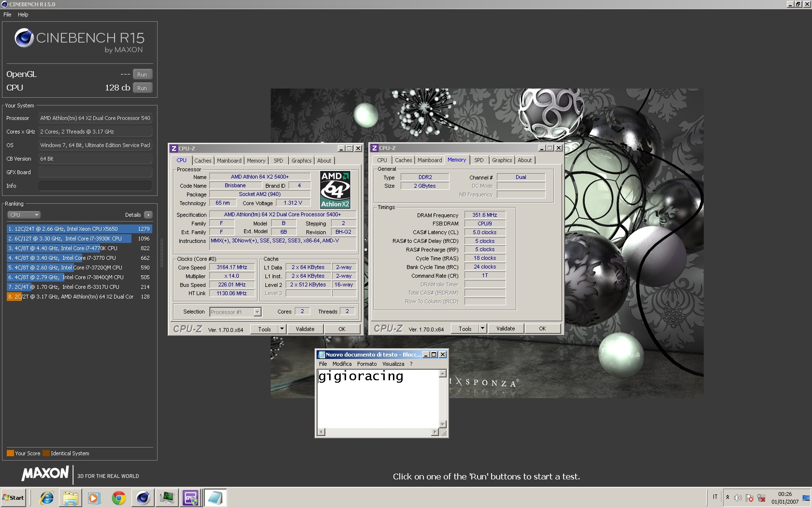This screenshot has height=508, width=812.
Task: Open SPD tab in right CPU-Z window
Action: 479,160
